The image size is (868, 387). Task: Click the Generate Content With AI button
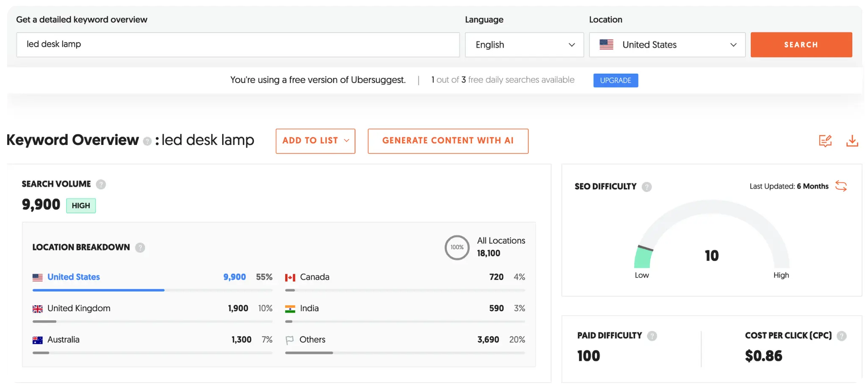pyautogui.click(x=448, y=141)
